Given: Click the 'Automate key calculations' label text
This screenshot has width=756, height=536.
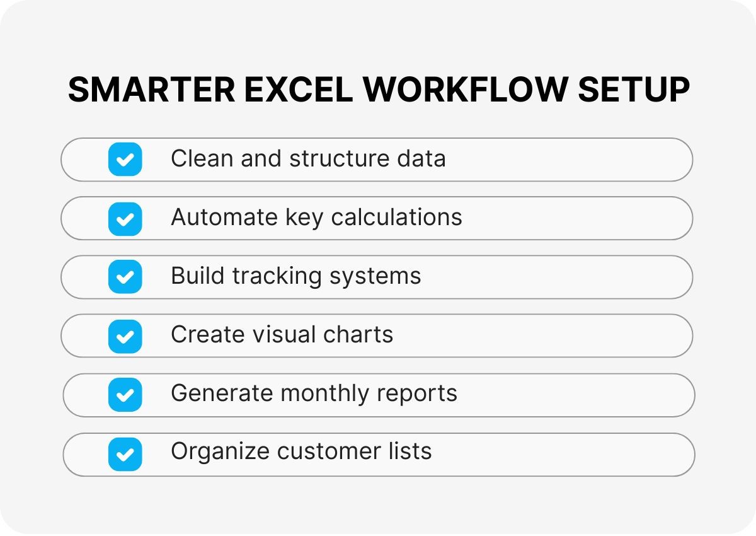Looking at the screenshot, I should [316, 217].
